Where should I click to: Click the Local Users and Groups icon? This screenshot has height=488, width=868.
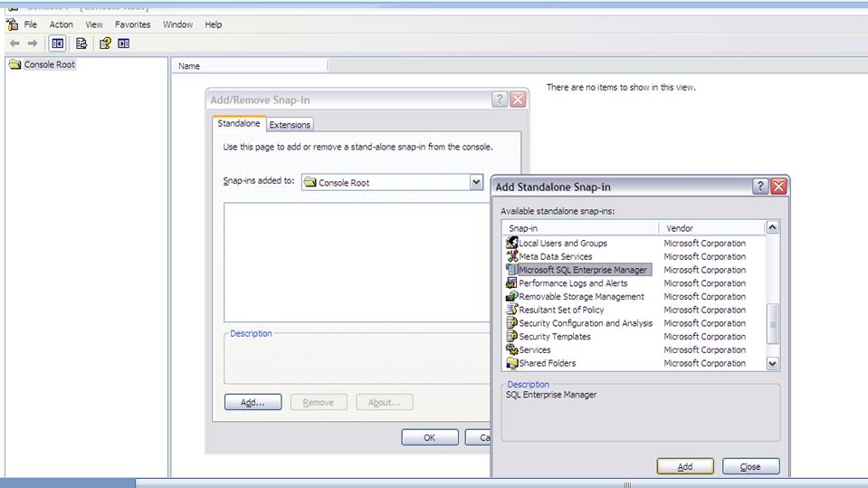pos(512,243)
